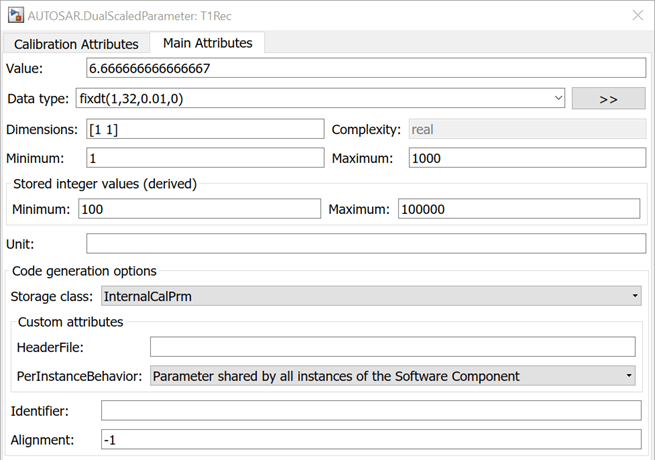The height and width of the screenshot is (460, 655).
Task: Click the HeaderFile input field
Action: 392,347
